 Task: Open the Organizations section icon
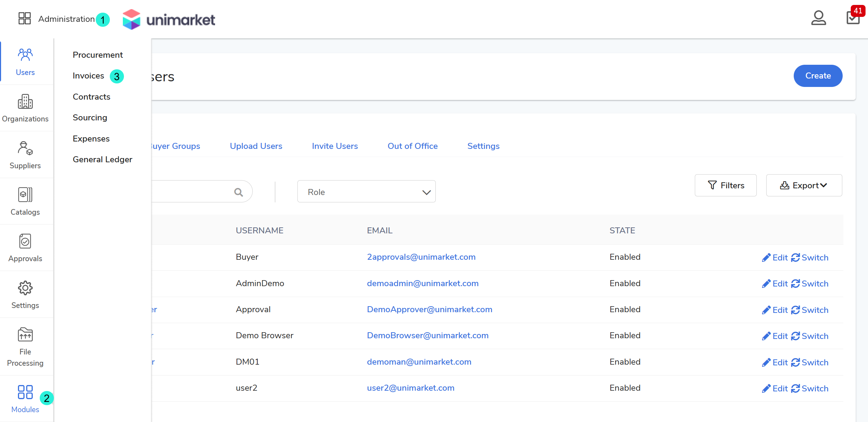click(x=25, y=102)
